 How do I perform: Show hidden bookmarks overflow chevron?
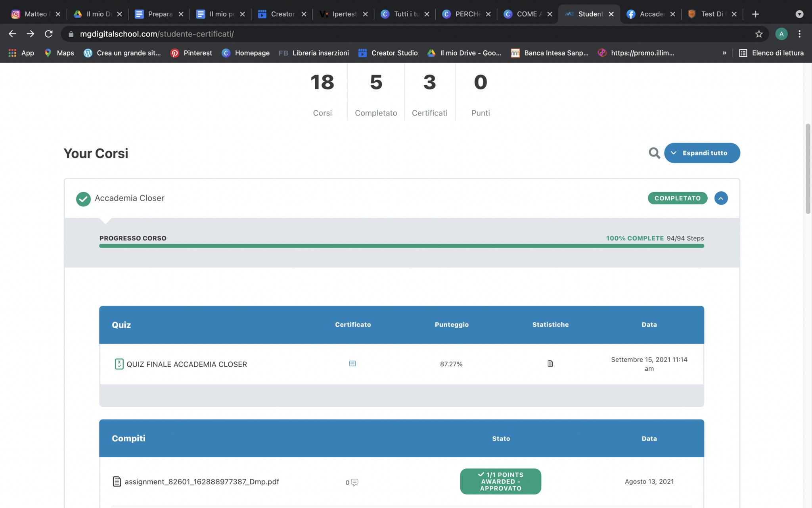tap(724, 53)
